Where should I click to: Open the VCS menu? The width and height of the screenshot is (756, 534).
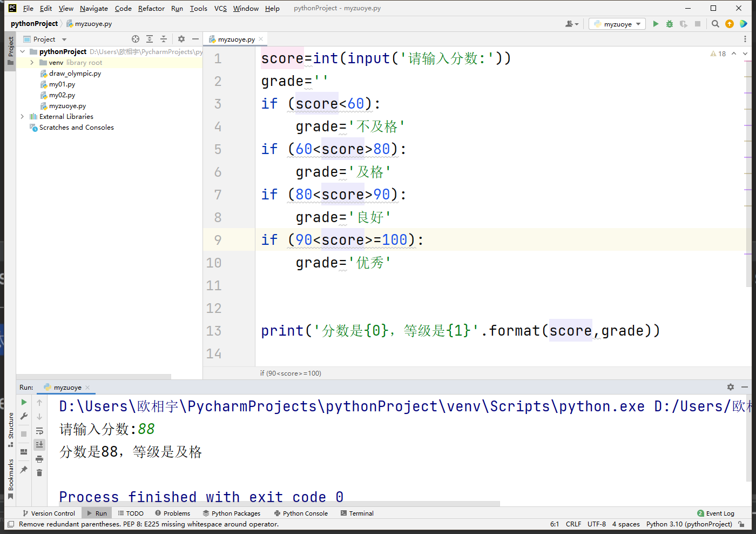tap(220, 8)
